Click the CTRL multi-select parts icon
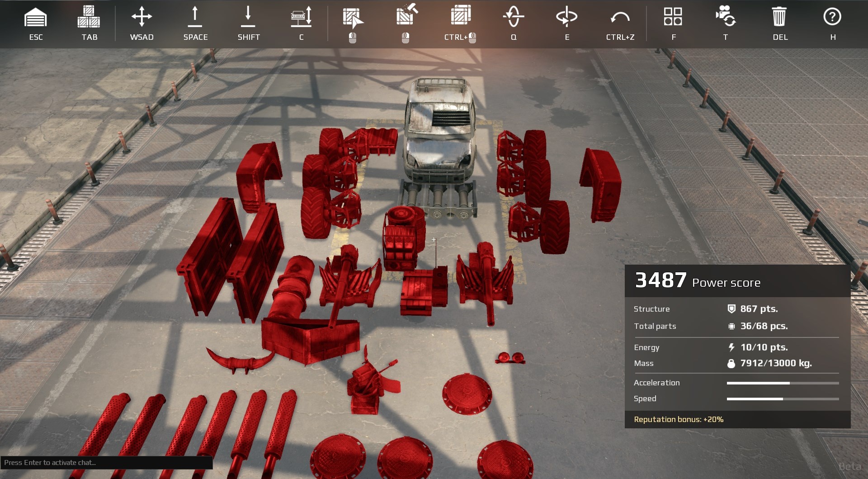 tap(460, 16)
